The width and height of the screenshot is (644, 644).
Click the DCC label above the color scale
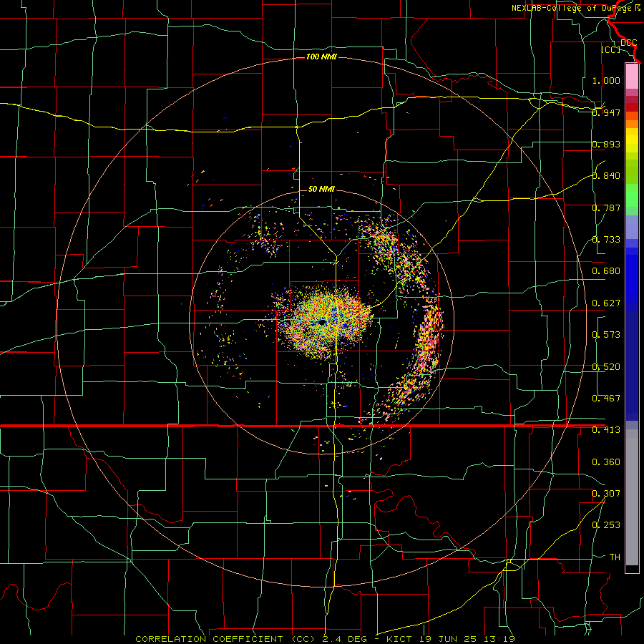628,43
